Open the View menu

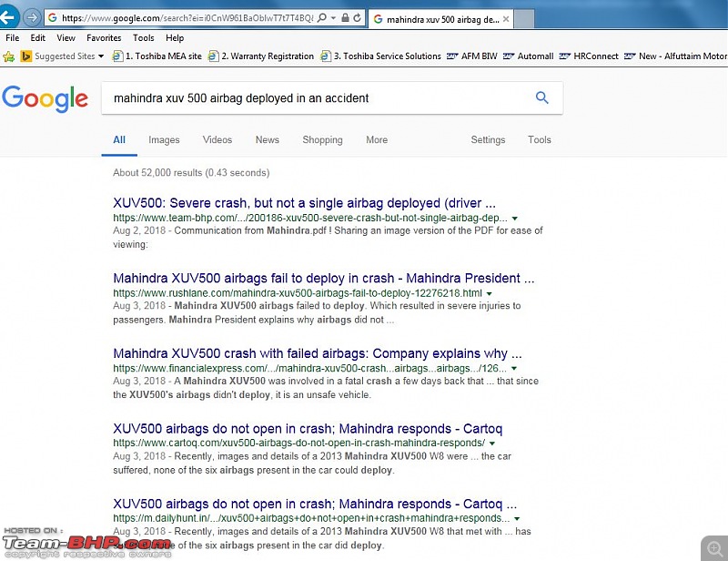pyautogui.click(x=66, y=38)
